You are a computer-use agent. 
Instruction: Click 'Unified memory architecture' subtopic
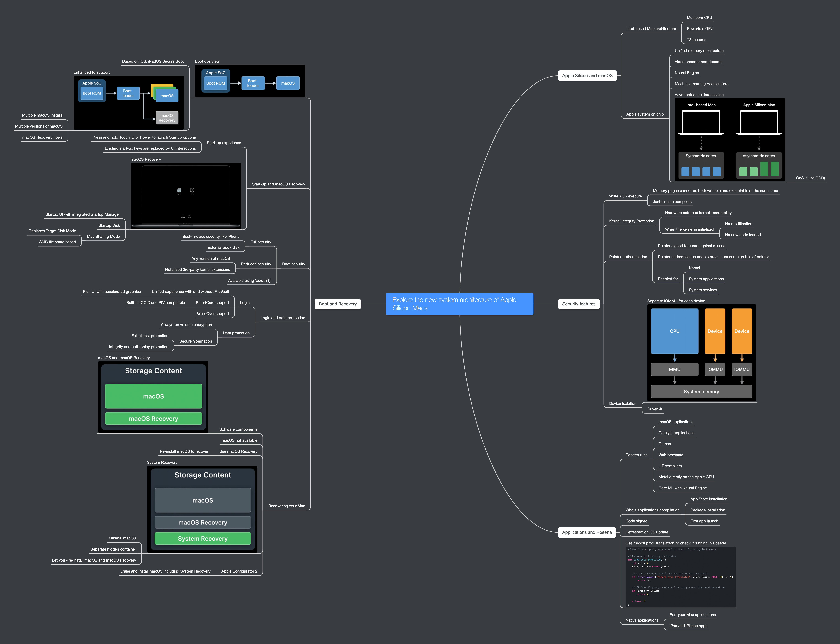699,51
